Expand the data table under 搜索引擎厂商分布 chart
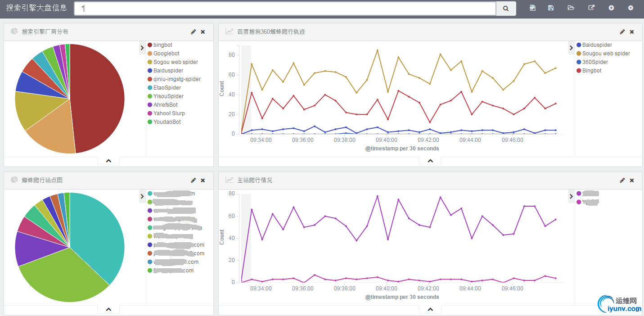Viewport: 644px width, 316px height. pyautogui.click(x=108, y=161)
